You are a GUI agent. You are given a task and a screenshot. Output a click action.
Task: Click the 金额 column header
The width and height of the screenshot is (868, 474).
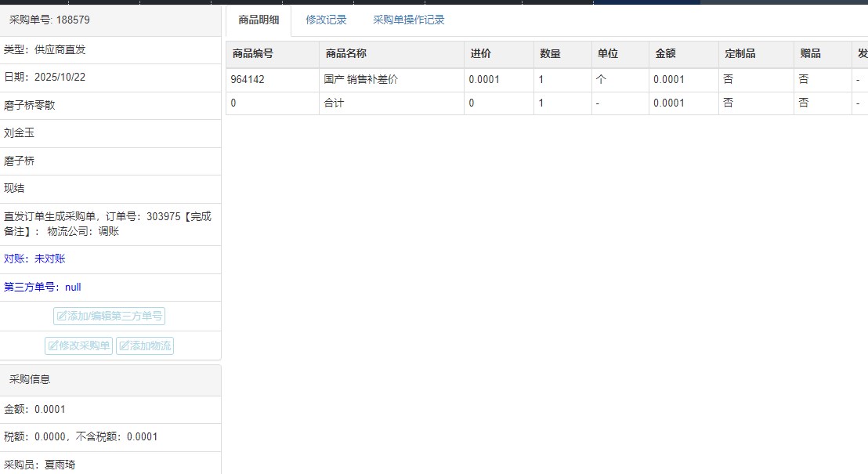pyautogui.click(x=665, y=54)
